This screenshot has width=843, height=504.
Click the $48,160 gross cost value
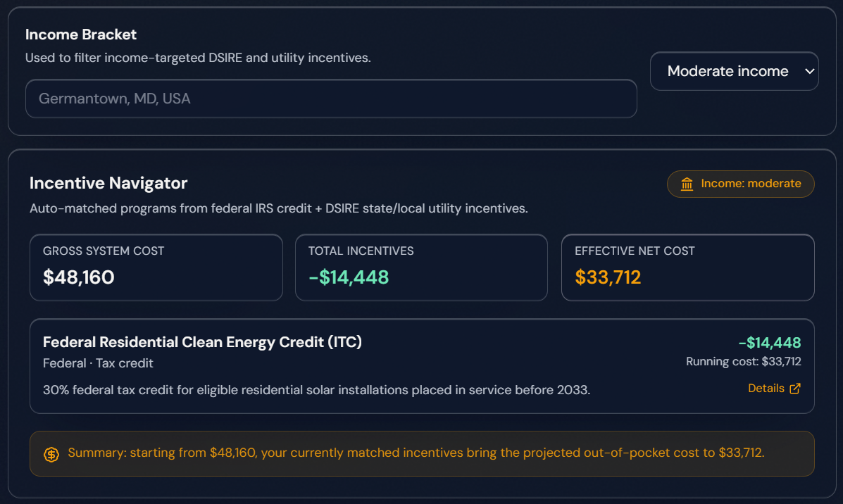pos(79,277)
